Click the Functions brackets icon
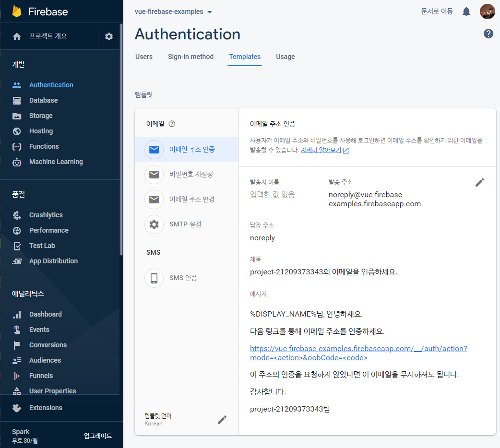 pyautogui.click(x=17, y=146)
